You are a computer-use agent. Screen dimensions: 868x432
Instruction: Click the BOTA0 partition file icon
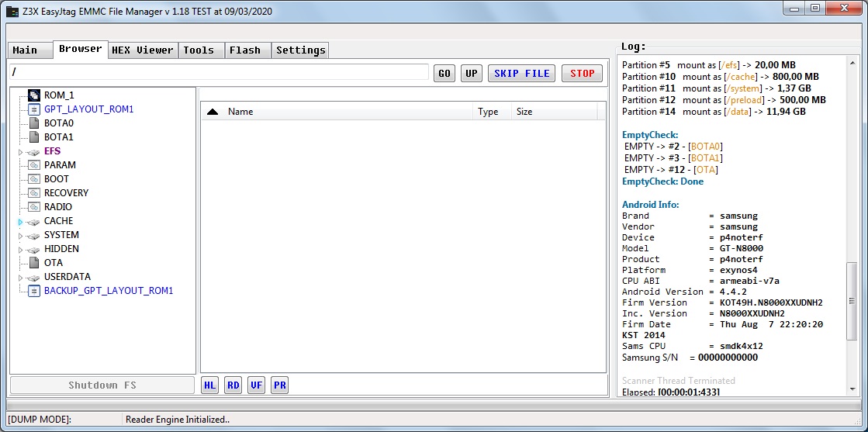point(33,123)
